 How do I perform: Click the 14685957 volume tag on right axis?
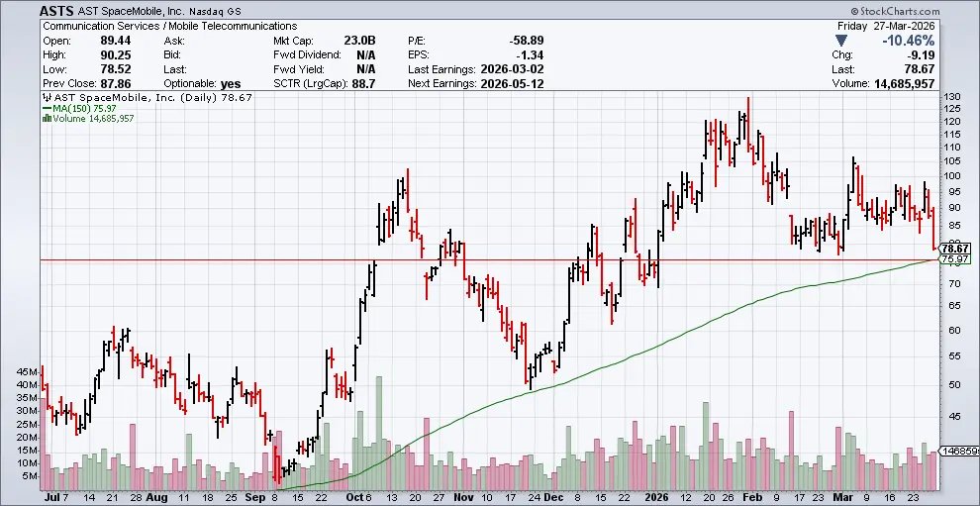(959, 451)
